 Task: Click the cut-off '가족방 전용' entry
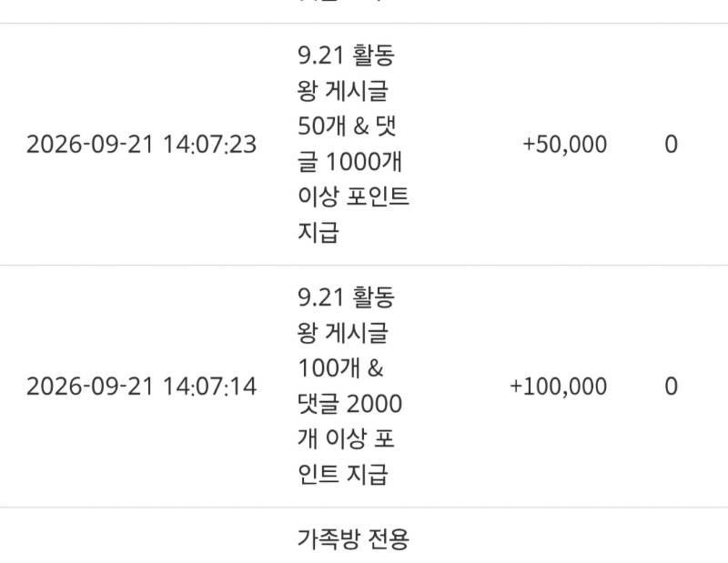(x=353, y=538)
